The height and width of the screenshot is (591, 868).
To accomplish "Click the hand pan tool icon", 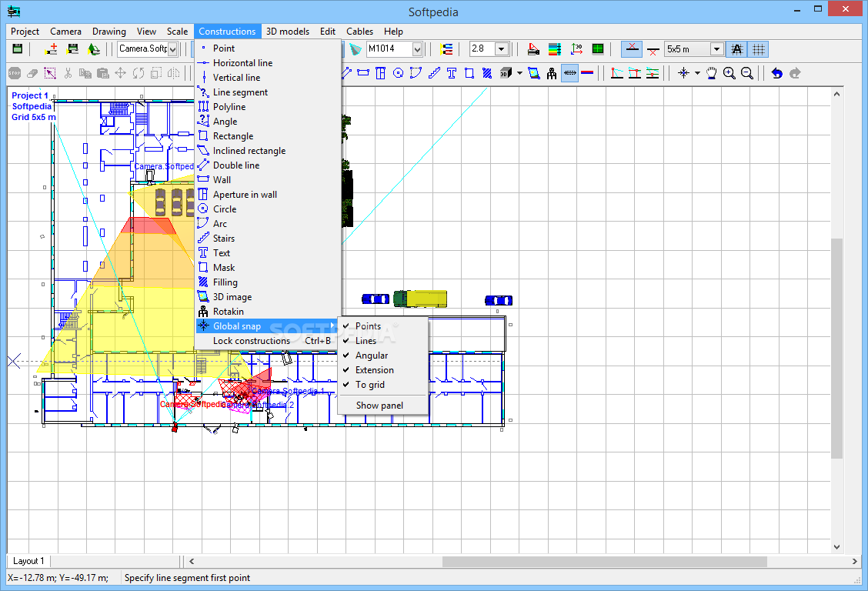I will (x=712, y=73).
